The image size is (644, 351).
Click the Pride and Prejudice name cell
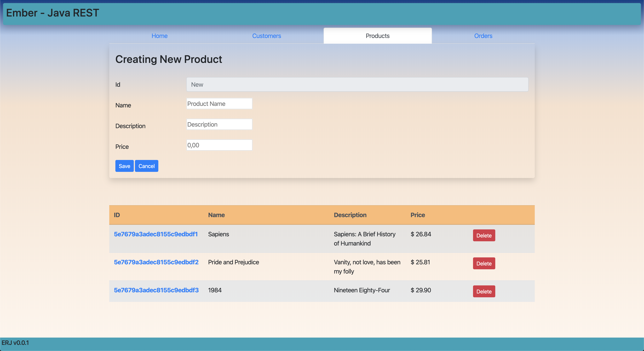[x=233, y=262]
